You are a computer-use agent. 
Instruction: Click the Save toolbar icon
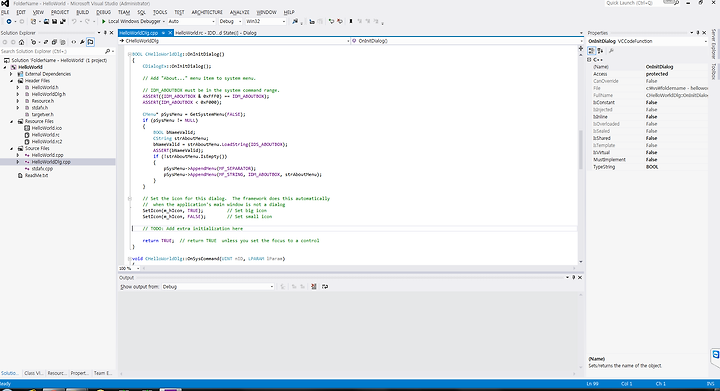(x=55, y=22)
